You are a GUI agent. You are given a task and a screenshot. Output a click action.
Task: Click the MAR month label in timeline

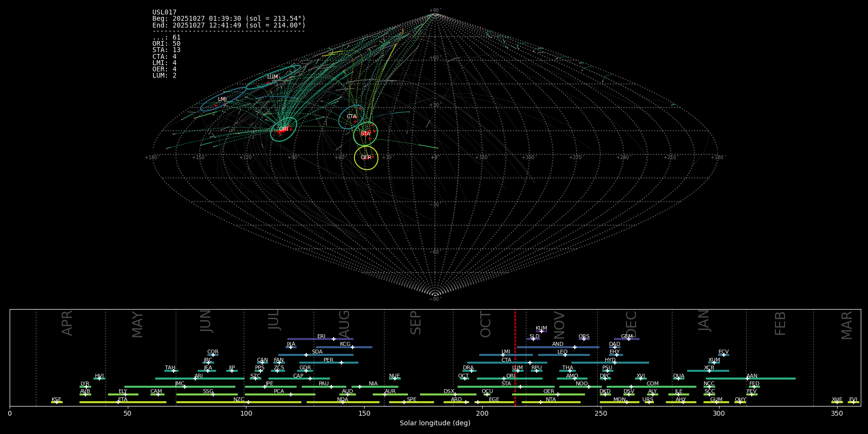[847, 325]
